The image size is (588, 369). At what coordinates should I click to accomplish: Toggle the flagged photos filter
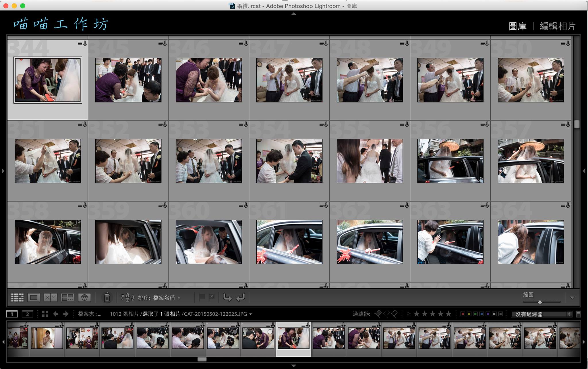tap(378, 314)
